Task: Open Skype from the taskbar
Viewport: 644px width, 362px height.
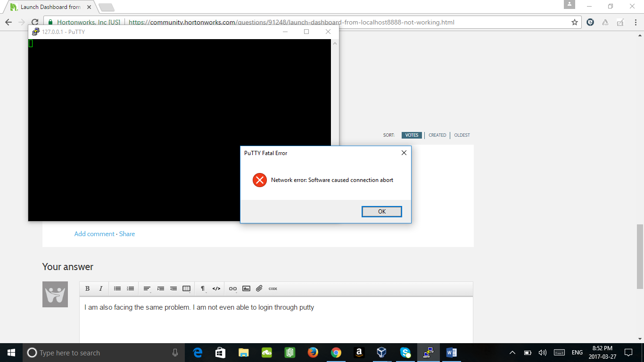Action: pos(405,353)
